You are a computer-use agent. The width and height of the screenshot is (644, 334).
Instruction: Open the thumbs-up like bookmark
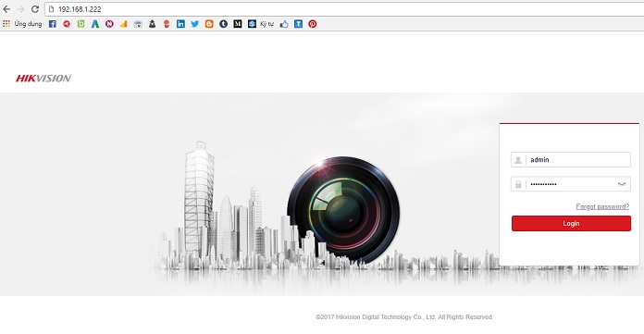coord(284,24)
